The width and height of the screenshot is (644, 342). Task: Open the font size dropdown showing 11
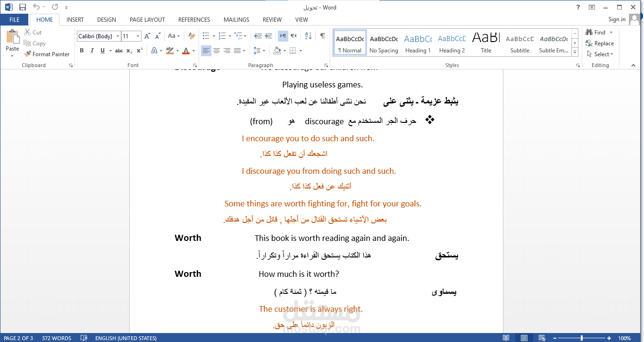138,36
